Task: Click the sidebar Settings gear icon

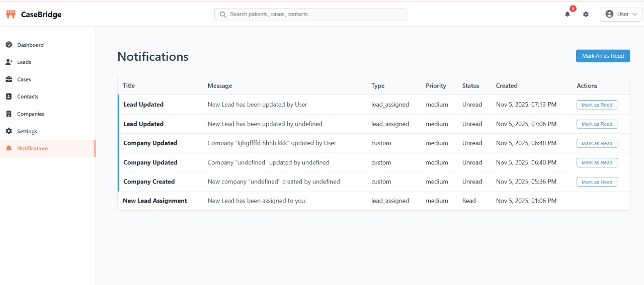Action: [x=9, y=131]
